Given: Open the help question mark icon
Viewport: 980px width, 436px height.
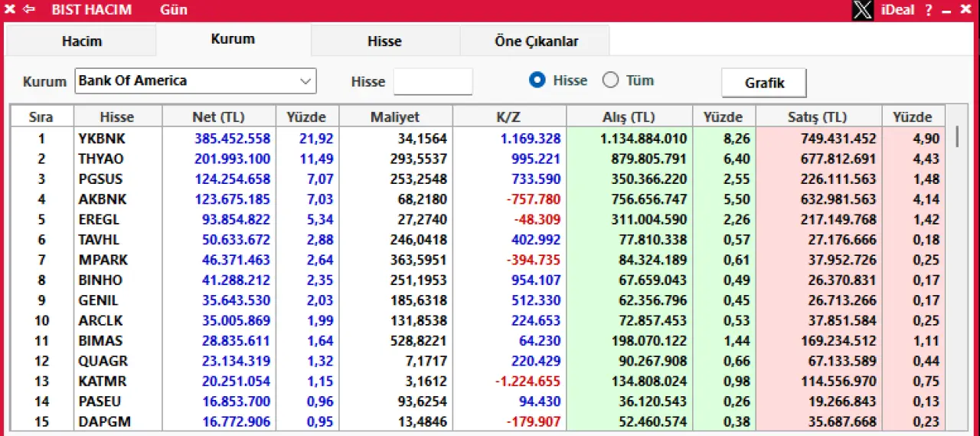Looking at the screenshot, I should 928,10.
